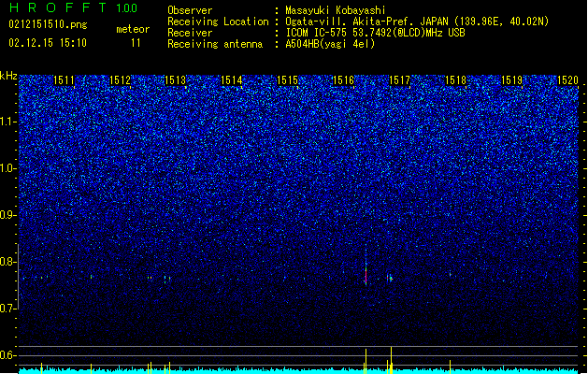The height and width of the screenshot is (374, 588).
Task: Click the 1515 time marker
Action: click(287, 79)
